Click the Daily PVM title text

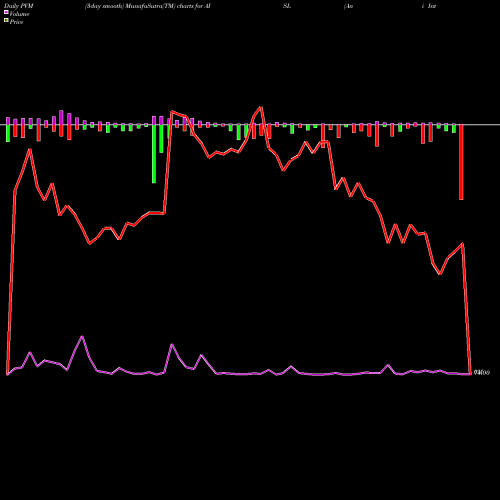(x=19, y=6)
